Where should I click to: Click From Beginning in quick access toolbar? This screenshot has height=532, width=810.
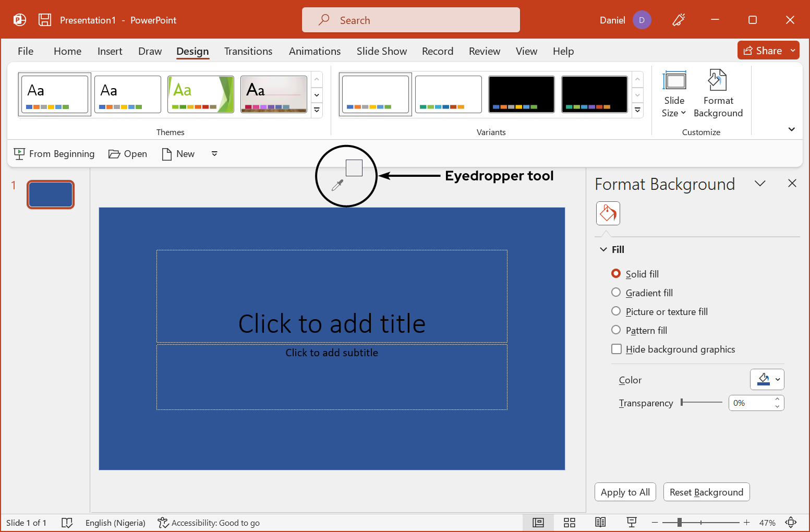[54, 154]
